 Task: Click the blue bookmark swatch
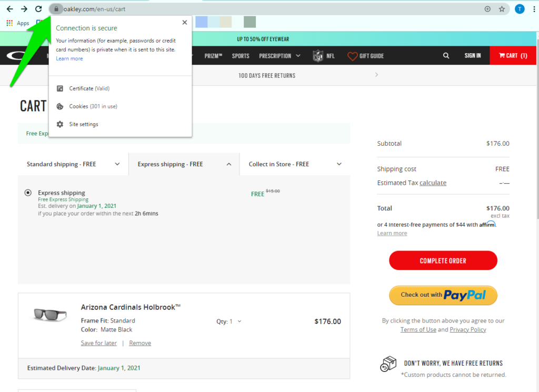[x=202, y=22]
